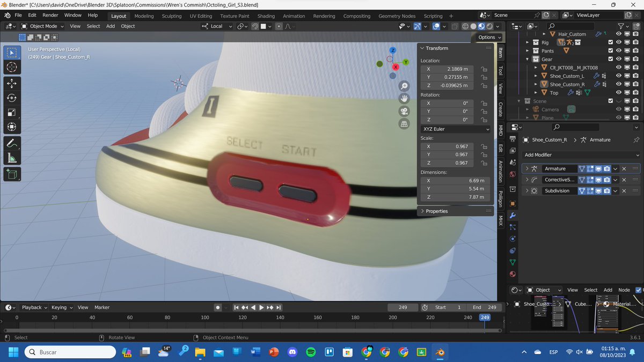Toggle X-ray view in header
The height and width of the screenshot is (362, 644).
pos(455,26)
